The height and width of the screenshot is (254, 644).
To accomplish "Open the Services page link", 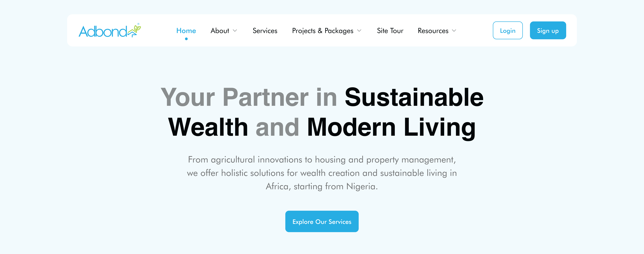I will [265, 31].
